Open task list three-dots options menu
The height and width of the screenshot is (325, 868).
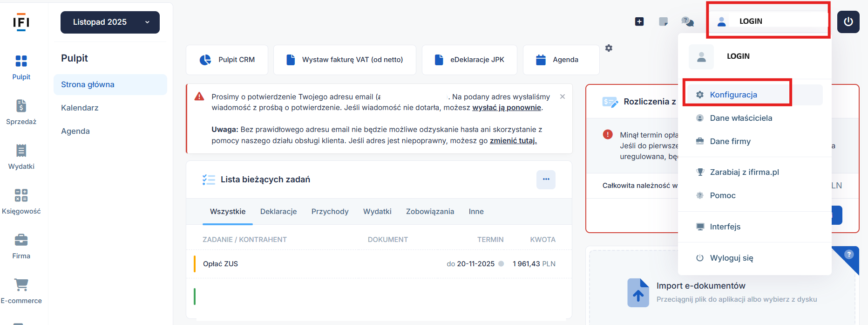(546, 180)
